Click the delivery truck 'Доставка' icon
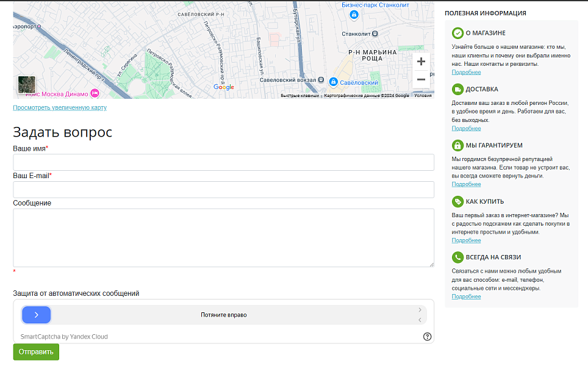Screen dimensions: 588x366 457,89
